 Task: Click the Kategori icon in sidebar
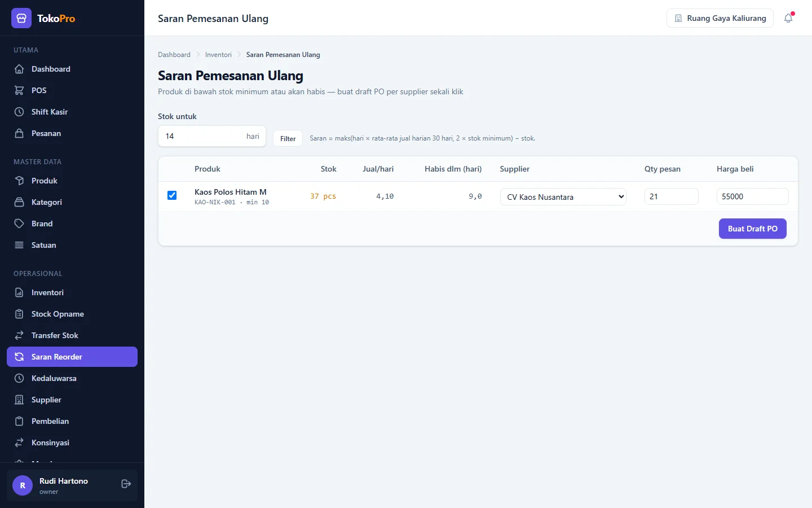point(19,202)
